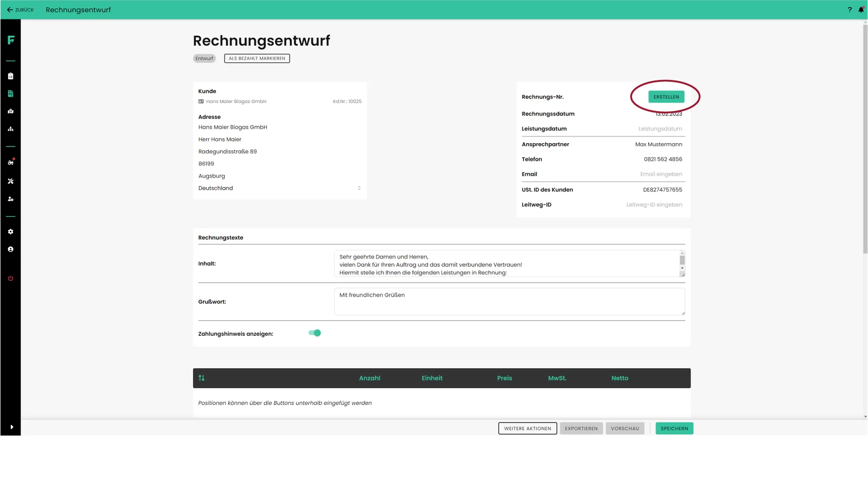Viewport: 868px width, 488px height.
Task: Click the EXPORTIEREN button
Action: point(581,428)
